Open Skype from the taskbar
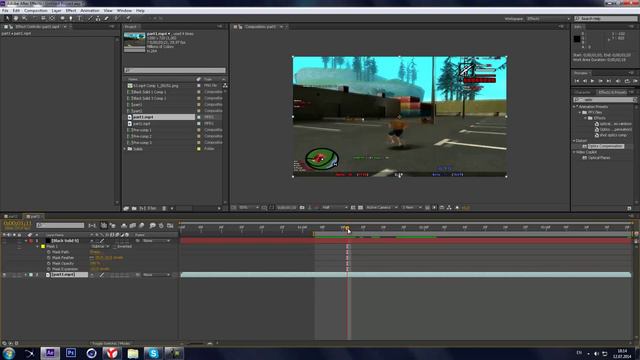Viewport: 640px width, 360px height. [153, 353]
